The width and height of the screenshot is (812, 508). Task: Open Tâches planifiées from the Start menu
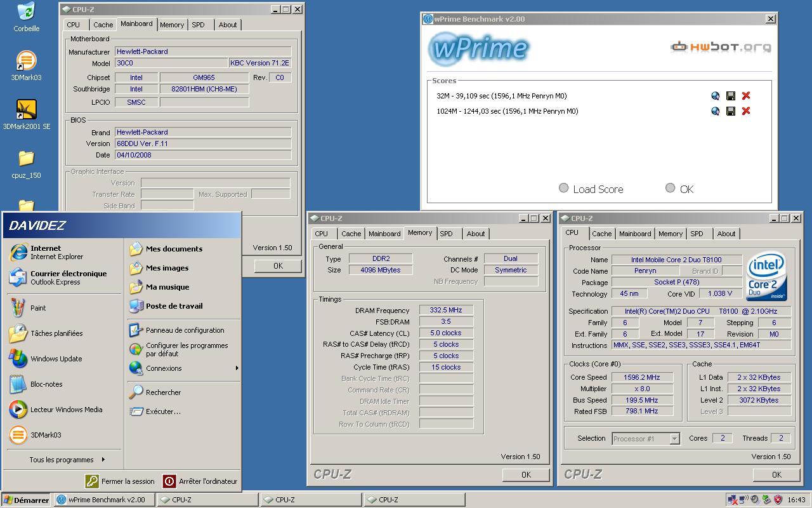(63, 333)
